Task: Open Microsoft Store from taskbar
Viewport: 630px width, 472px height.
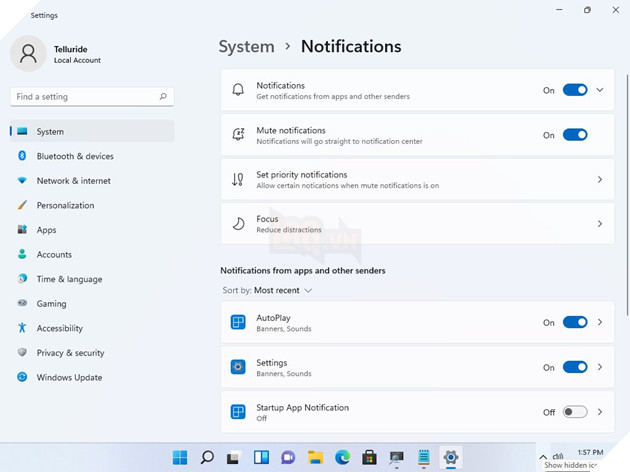Action: click(369, 457)
